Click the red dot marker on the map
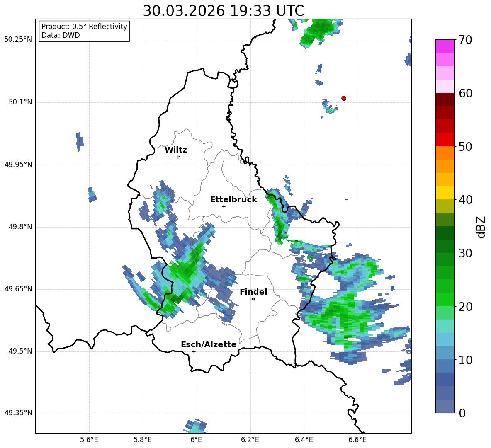The width and height of the screenshot is (491, 448). (344, 98)
